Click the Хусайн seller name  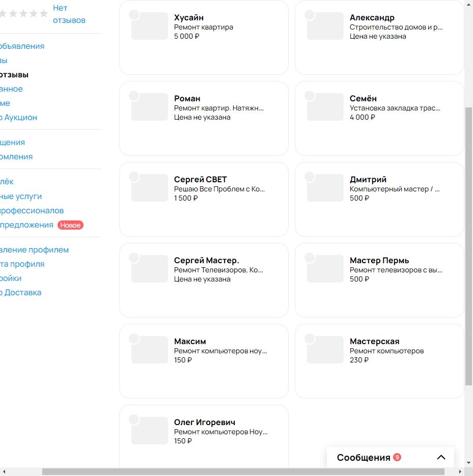[x=189, y=18]
